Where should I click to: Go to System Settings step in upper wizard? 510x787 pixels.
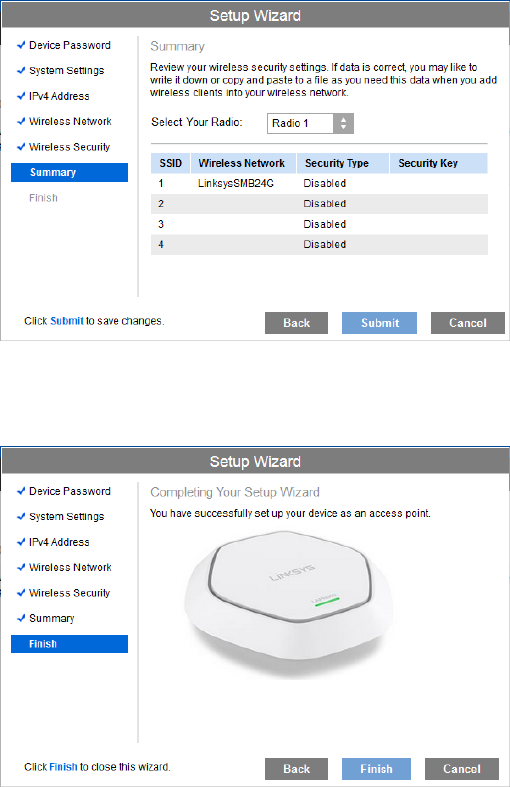(67, 71)
